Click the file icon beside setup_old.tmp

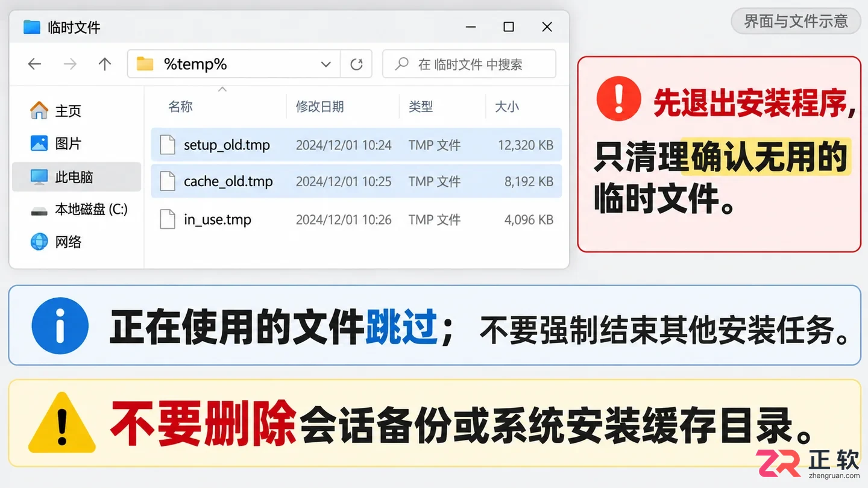[167, 145]
